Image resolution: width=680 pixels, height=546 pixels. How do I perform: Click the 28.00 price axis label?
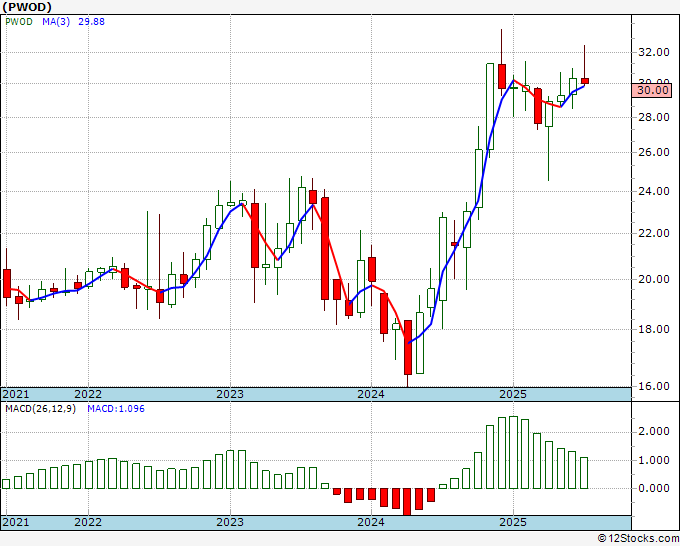[654, 118]
